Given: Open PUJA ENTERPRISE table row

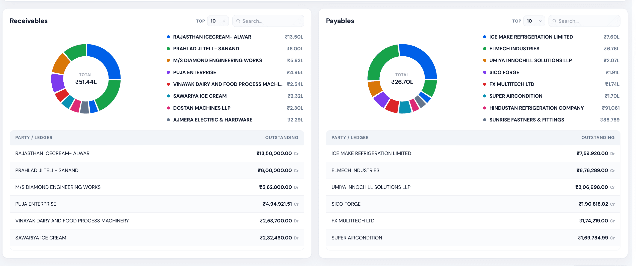Looking at the screenshot, I should point(157,204).
